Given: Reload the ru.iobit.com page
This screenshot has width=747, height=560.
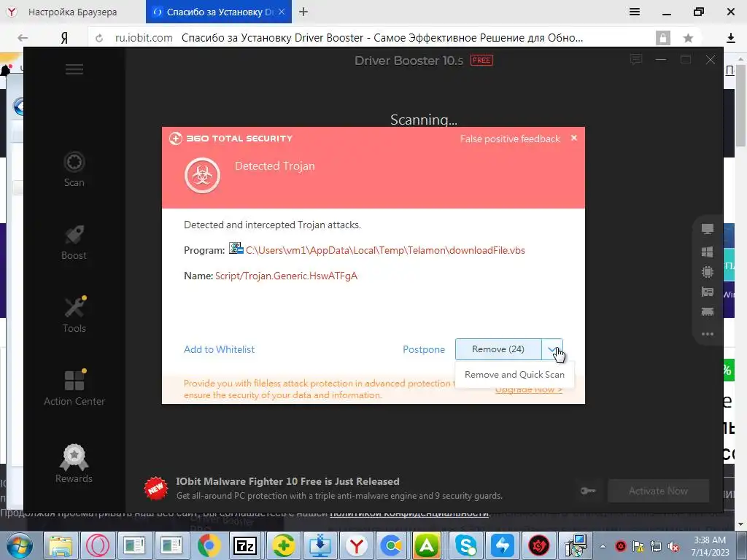Looking at the screenshot, I should coord(99,38).
